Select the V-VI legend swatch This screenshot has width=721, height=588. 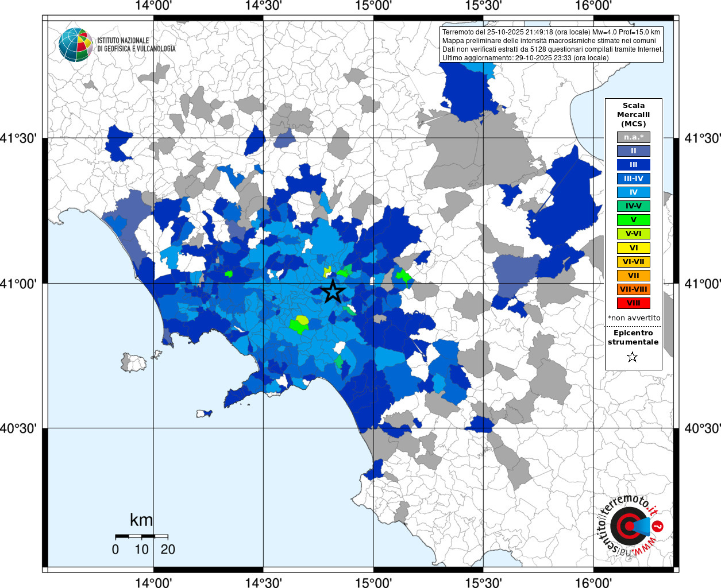(634, 234)
